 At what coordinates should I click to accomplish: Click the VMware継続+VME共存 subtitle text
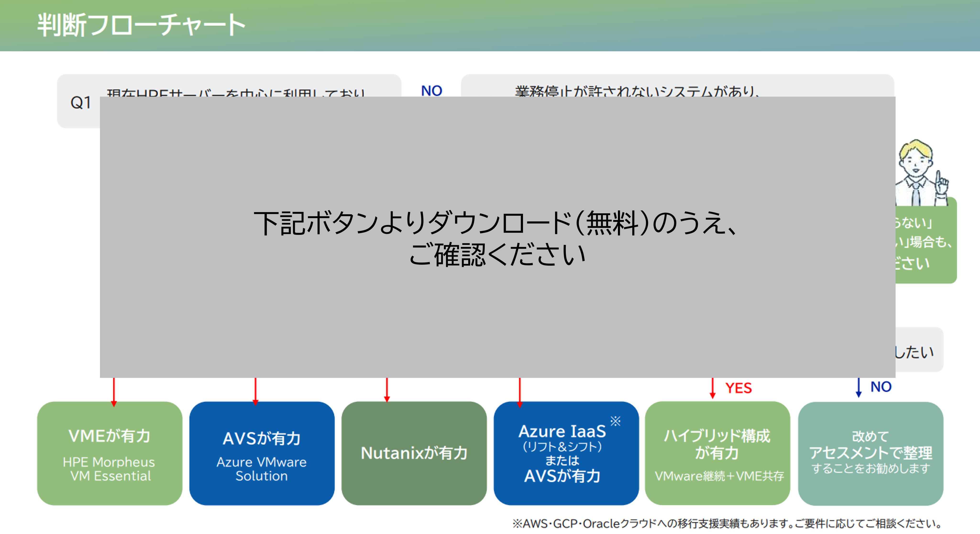point(719,476)
